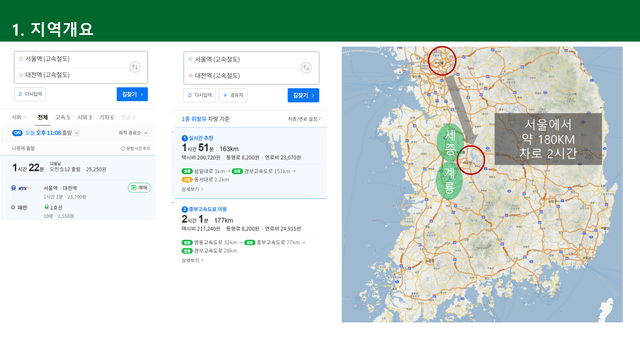Click the 연료비 24,915원 text
Viewport: 640px width, 360px height.
(x=283, y=229)
